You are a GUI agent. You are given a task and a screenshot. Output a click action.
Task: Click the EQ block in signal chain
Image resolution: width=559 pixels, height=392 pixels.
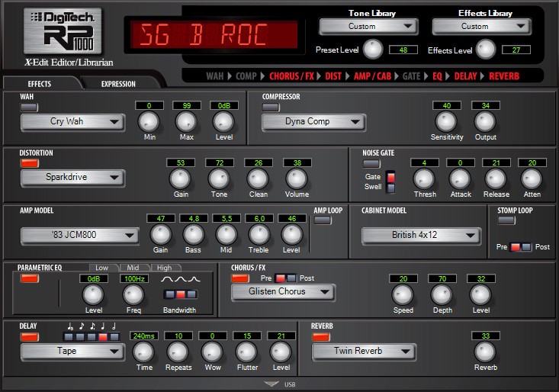pos(437,76)
